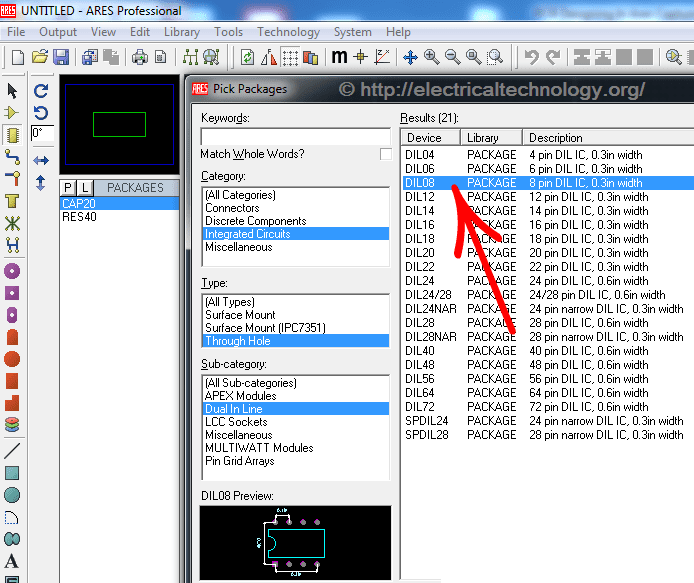Click the rotate clockwise icon

(41, 90)
